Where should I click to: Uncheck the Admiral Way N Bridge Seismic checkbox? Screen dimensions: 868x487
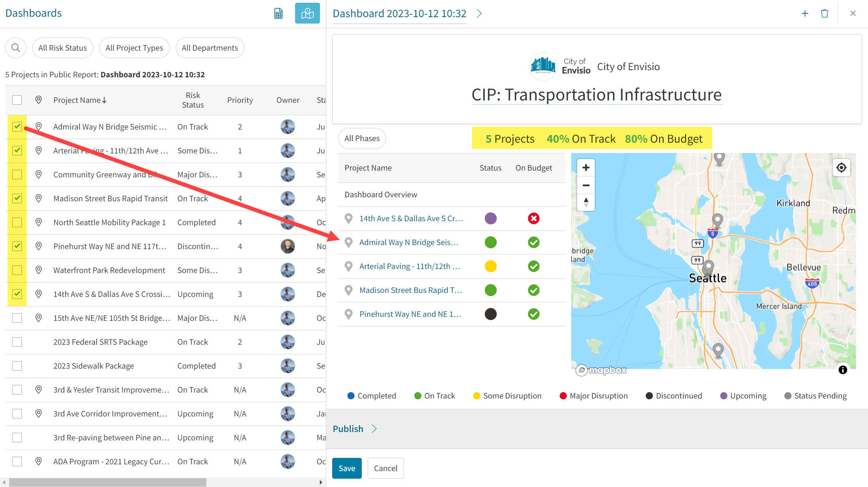pyautogui.click(x=17, y=127)
